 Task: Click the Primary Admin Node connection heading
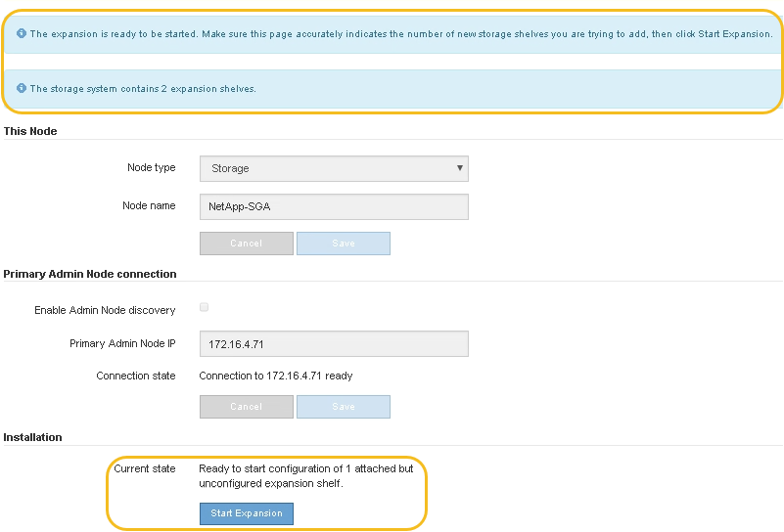[x=90, y=274]
